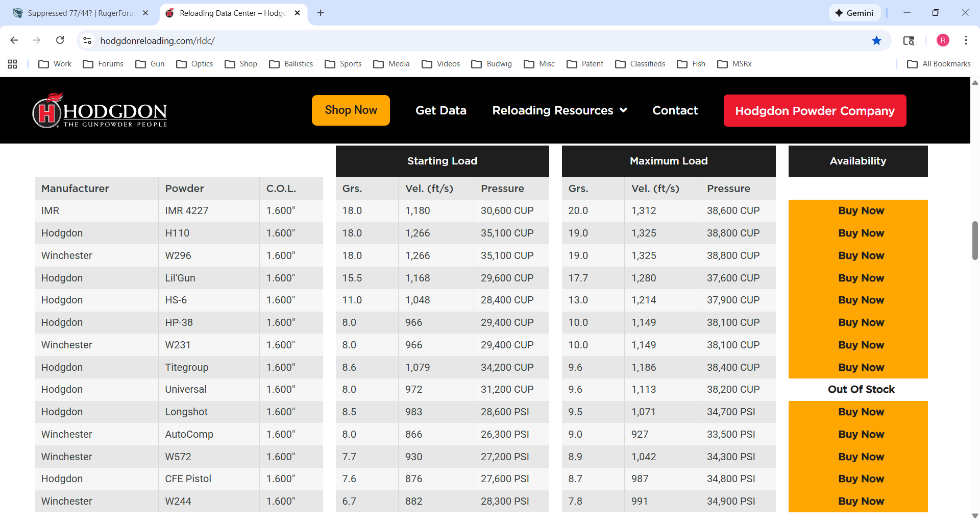Click the Hodgdon logo
The width and height of the screenshot is (980, 521).
100,110
